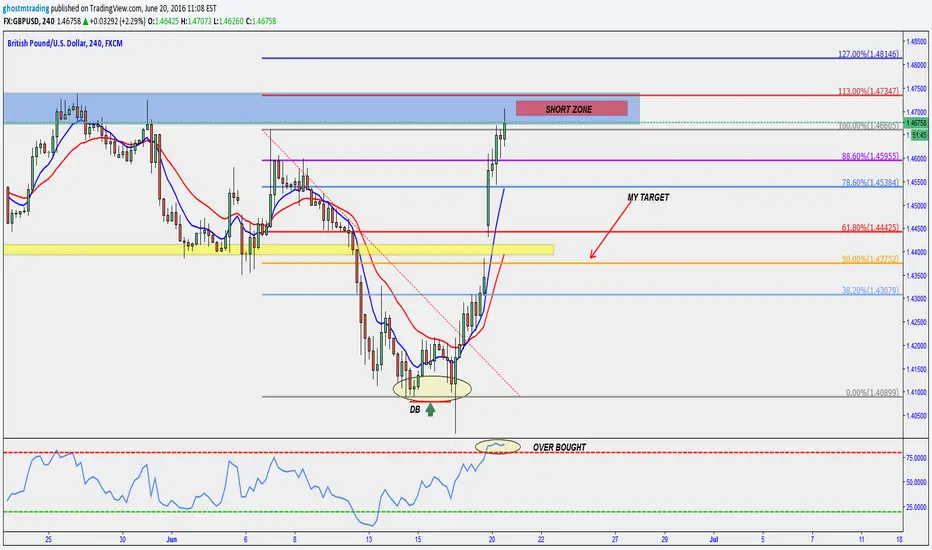Click price axis value 1.46000
This screenshot has width=932, height=550.
(x=917, y=158)
